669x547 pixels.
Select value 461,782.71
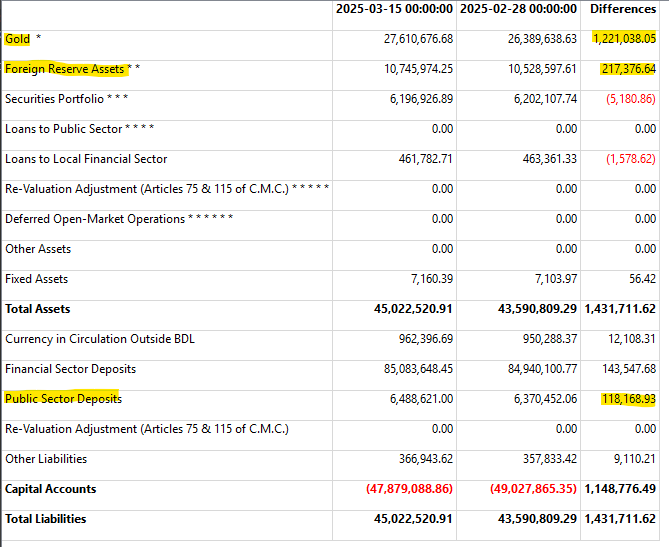tap(425, 159)
